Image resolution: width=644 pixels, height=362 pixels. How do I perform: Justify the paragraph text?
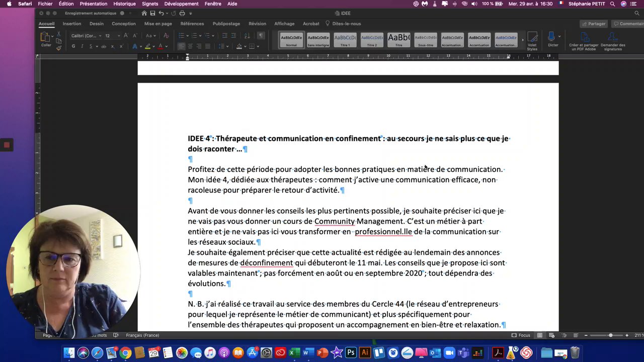click(x=207, y=46)
